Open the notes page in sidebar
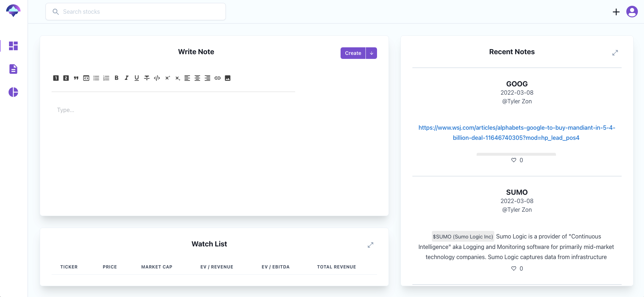The image size is (644, 297). tap(13, 69)
